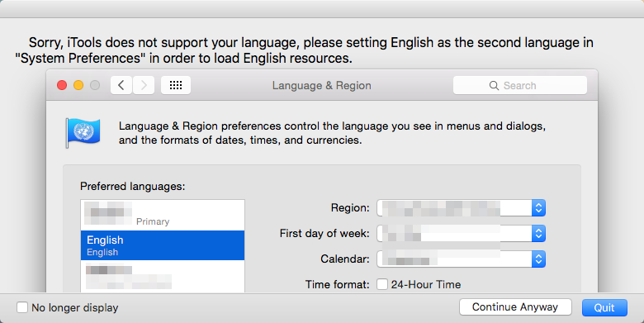The image size is (644, 323).
Task: Click into the Search field
Action: tap(520, 85)
